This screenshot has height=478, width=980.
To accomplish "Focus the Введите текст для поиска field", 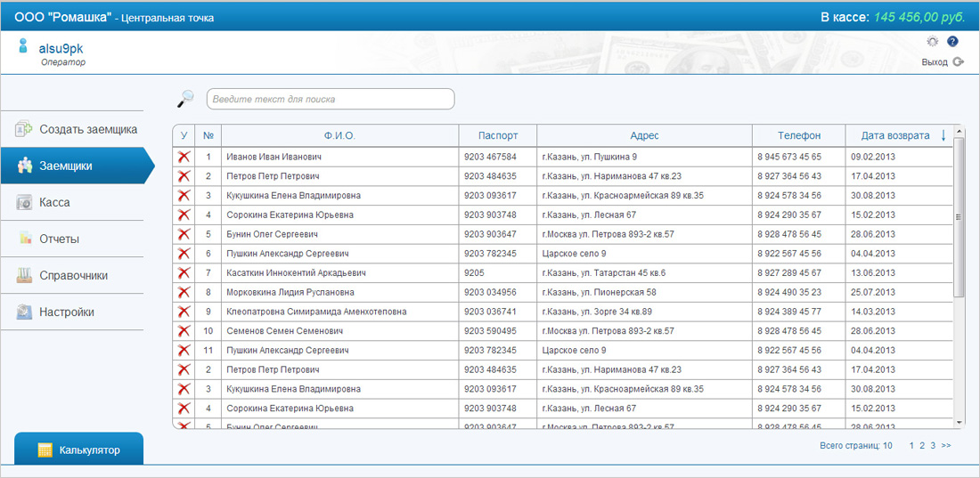I will point(331,99).
